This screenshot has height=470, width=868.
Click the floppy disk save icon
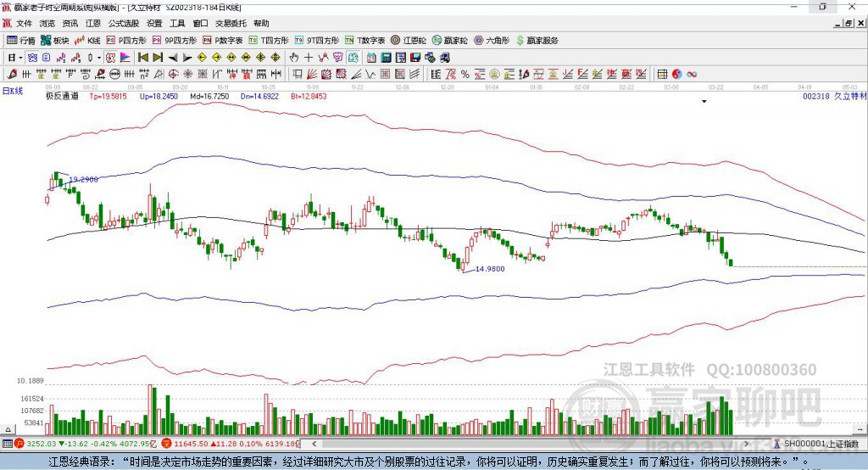(x=415, y=57)
